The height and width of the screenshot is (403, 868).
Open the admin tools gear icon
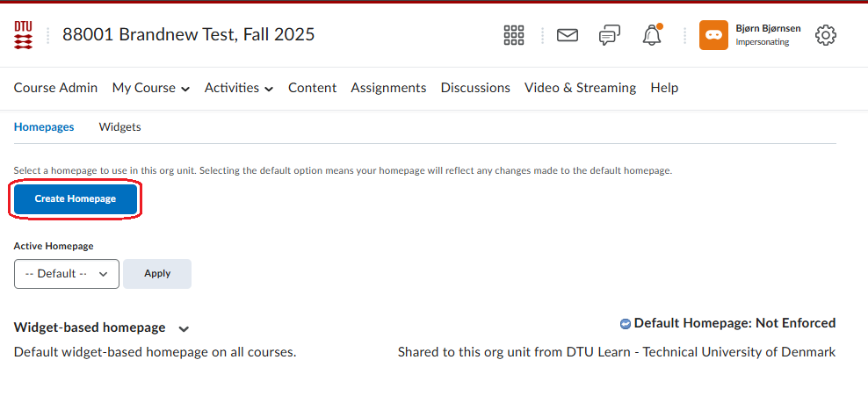[826, 35]
